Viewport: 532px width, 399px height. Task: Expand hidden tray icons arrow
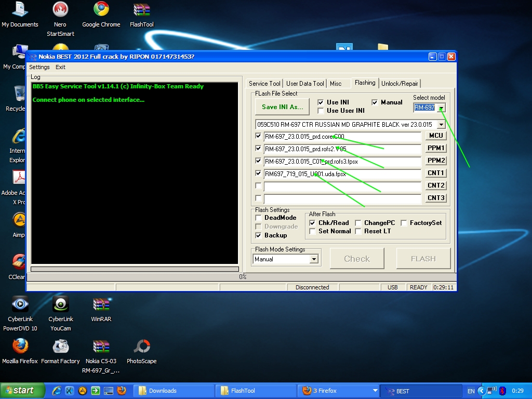point(481,391)
